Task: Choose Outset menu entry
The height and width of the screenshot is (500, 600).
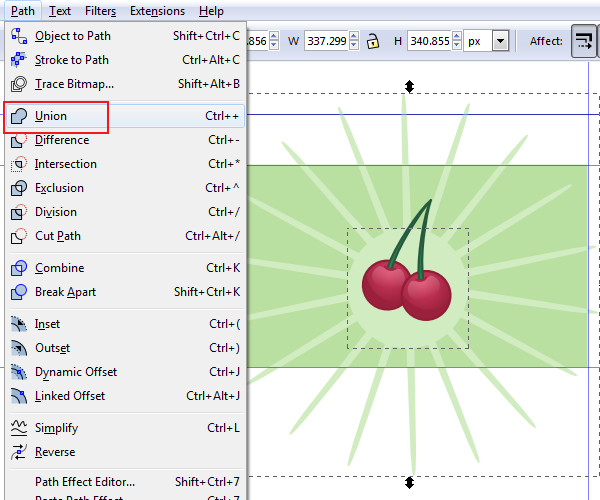Action: (126, 348)
